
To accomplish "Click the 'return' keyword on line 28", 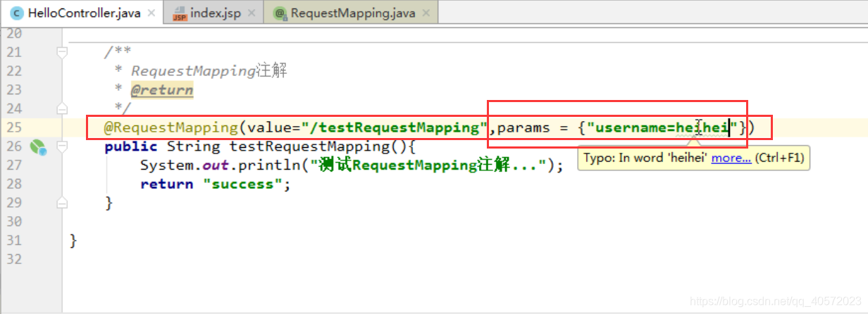I will [166, 184].
